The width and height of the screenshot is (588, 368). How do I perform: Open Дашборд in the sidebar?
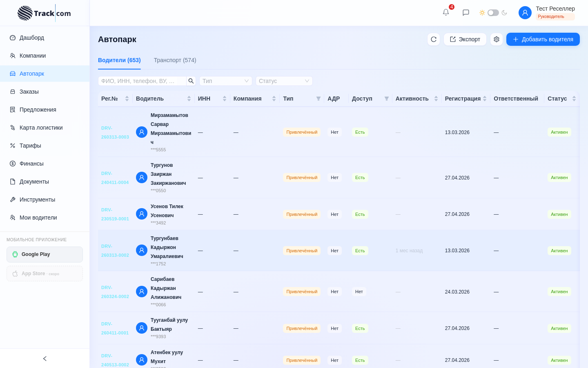click(x=45, y=38)
